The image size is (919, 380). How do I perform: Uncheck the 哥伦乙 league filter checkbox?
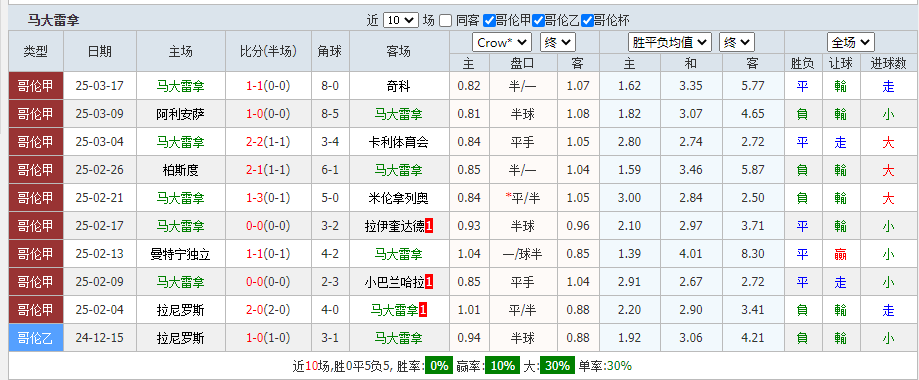(538, 21)
